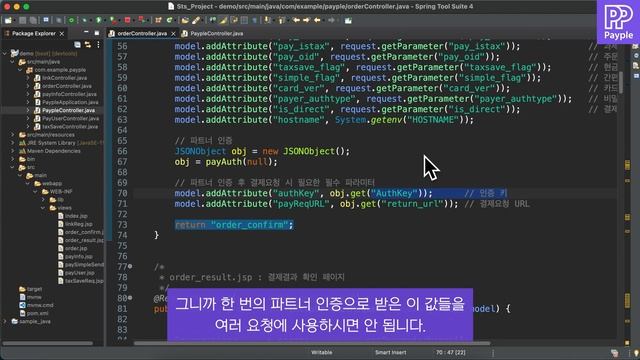Click the New file toolbar icon
Image resolution: width=640 pixels, height=360 pixels.
[8, 20]
